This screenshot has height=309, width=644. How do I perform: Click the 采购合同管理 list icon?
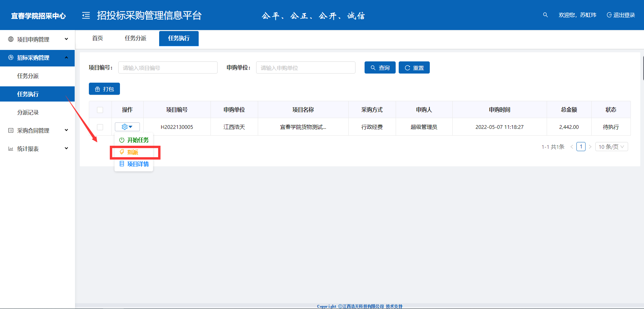tap(11, 130)
